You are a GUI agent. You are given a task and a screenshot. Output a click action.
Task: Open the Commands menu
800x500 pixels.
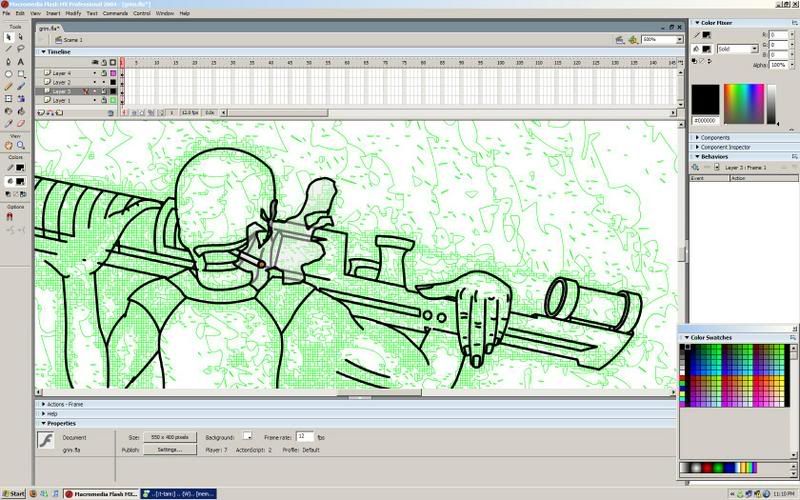(x=115, y=13)
